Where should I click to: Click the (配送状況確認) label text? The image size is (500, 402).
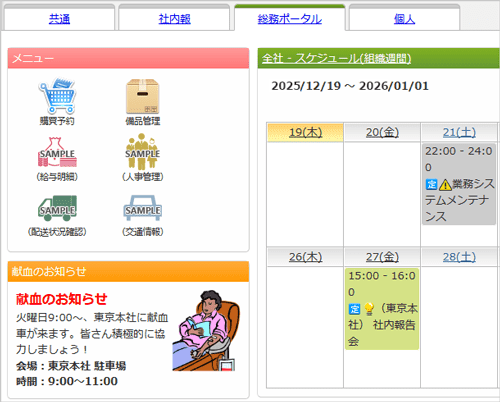coord(57,232)
